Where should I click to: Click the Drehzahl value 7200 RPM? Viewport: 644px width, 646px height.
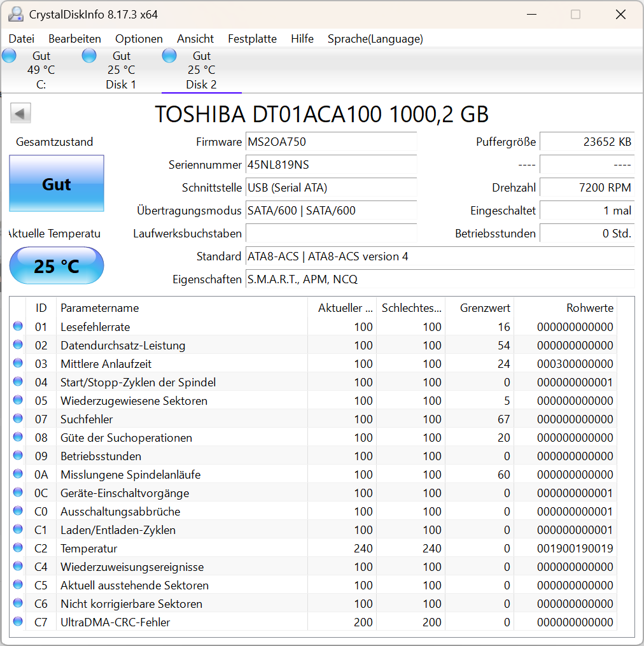click(587, 188)
